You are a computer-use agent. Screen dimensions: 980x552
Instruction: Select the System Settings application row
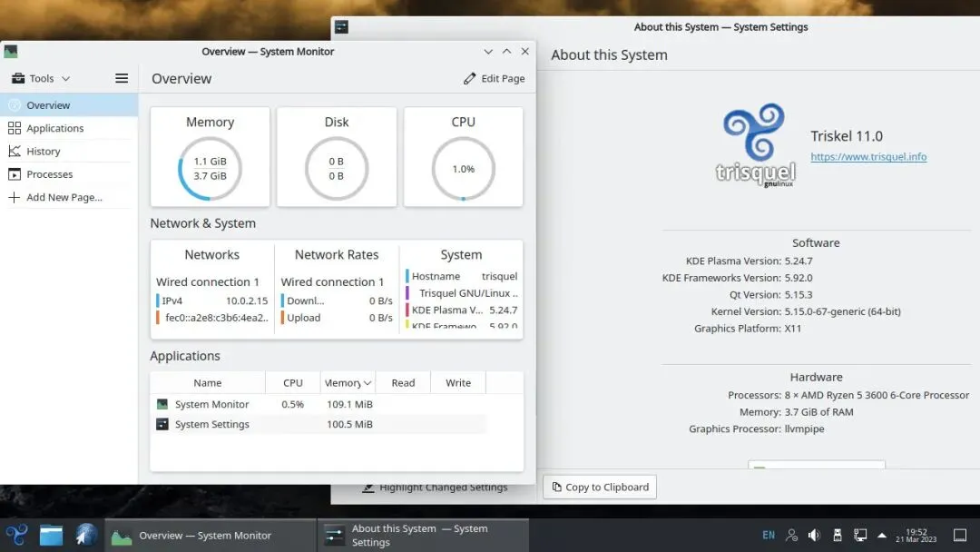coord(318,425)
